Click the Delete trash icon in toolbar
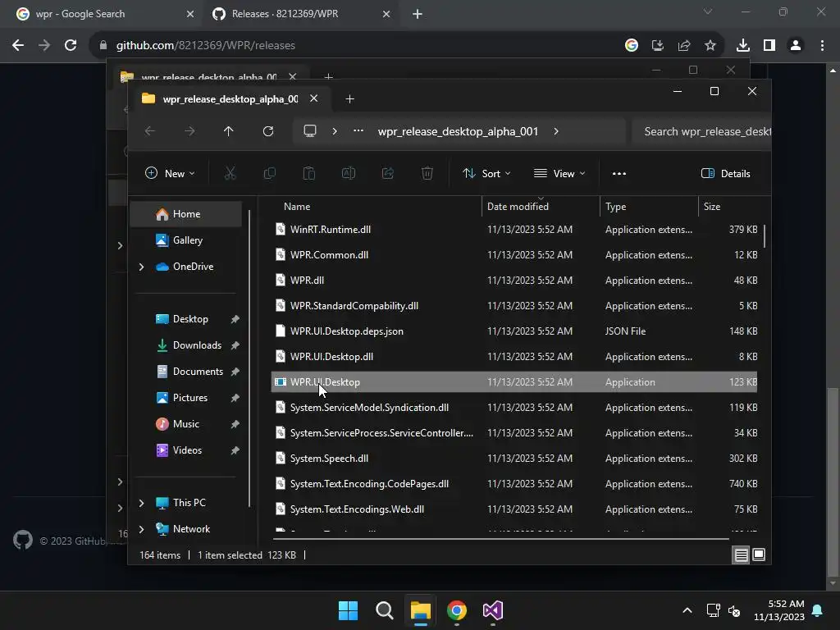The width and height of the screenshot is (840, 630). tap(427, 173)
